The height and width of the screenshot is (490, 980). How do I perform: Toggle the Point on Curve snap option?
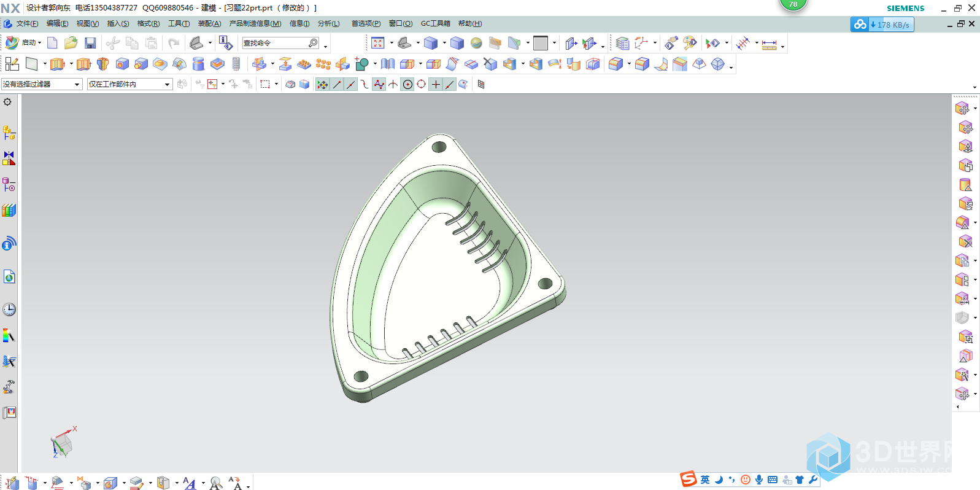pyautogui.click(x=450, y=84)
